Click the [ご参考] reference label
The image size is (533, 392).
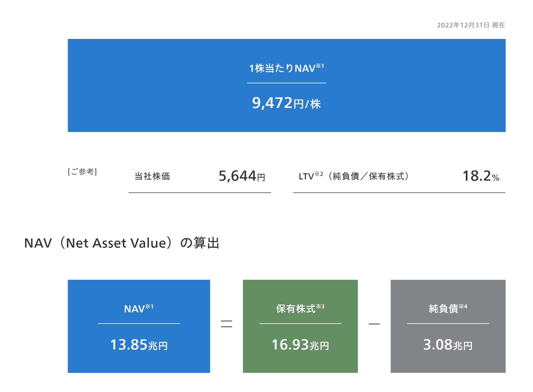click(x=82, y=172)
